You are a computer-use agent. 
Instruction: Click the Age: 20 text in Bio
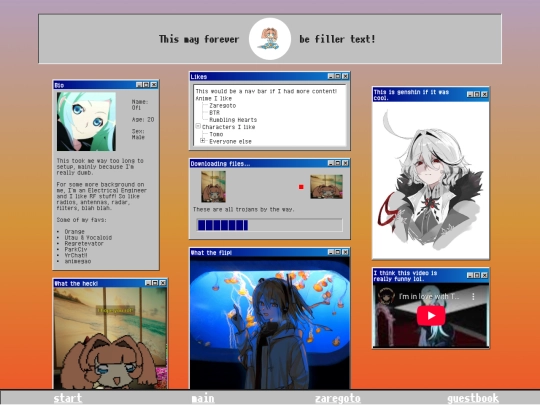coord(143,120)
